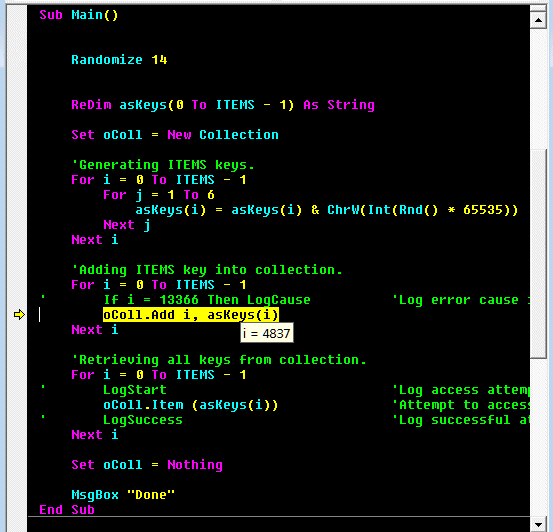Click the 'Sub Main()' declaration line
This screenshot has height=532, width=553.
point(79,15)
